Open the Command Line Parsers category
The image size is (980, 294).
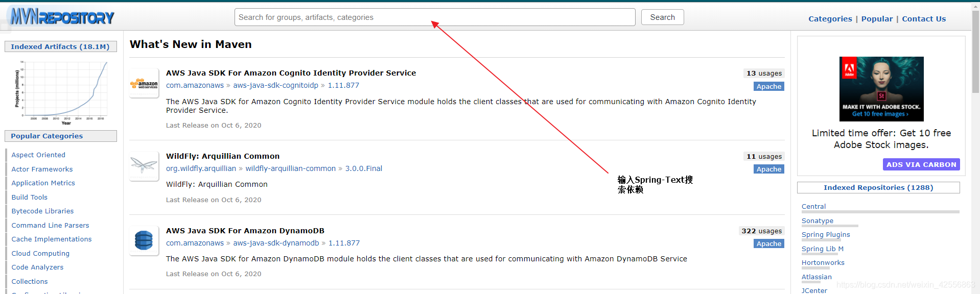pyautogui.click(x=50, y=225)
